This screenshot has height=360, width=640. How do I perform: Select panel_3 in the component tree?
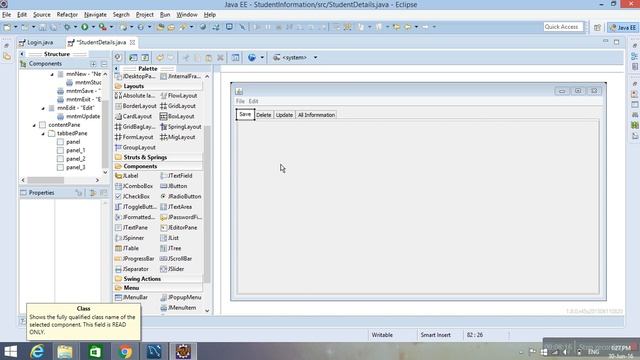click(x=71, y=167)
